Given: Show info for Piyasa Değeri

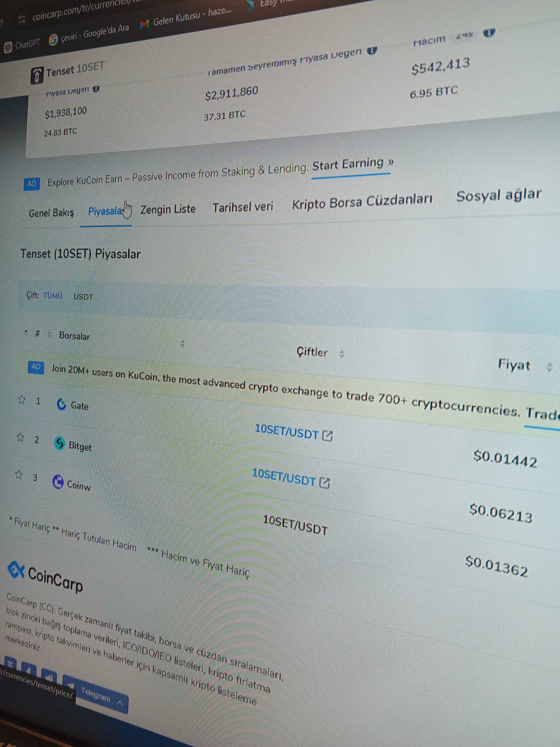Looking at the screenshot, I should click(96, 89).
